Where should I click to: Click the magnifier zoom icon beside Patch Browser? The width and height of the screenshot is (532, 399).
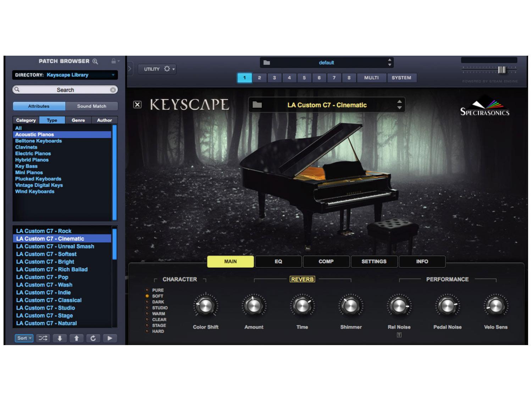tap(95, 61)
